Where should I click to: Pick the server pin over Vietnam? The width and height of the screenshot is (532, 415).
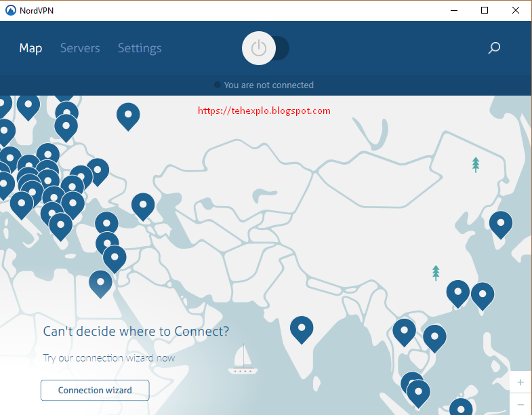[434, 338]
